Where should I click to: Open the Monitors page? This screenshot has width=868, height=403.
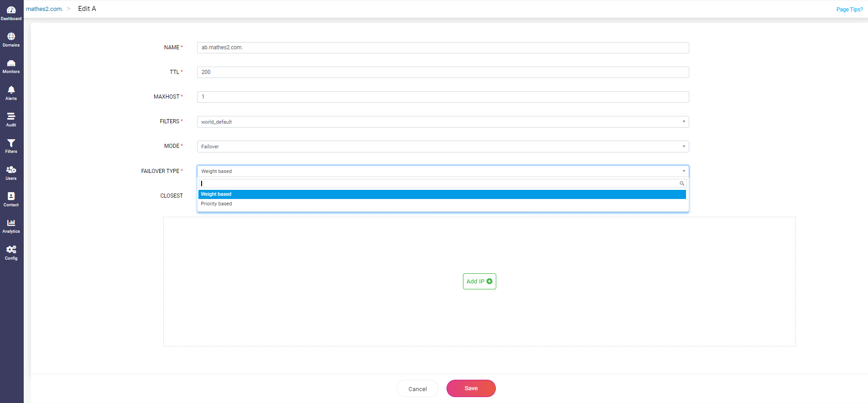[11, 66]
